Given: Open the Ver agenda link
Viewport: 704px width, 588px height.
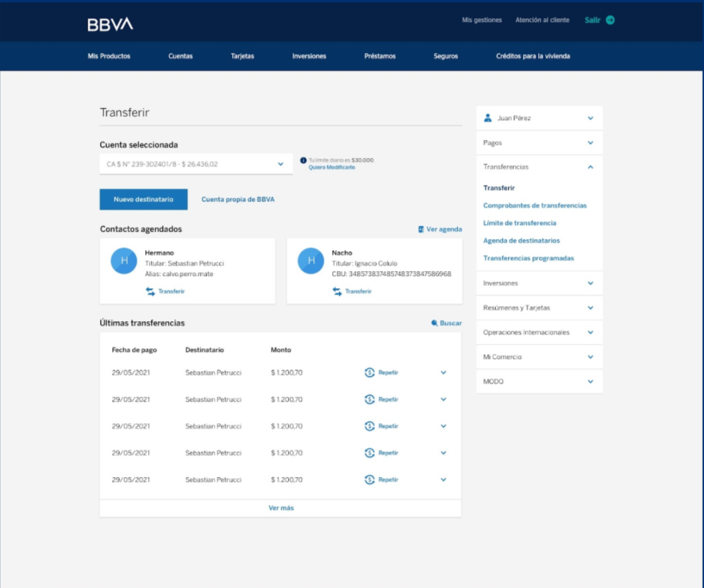Looking at the screenshot, I should pyautogui.click(x=444, y=230).
